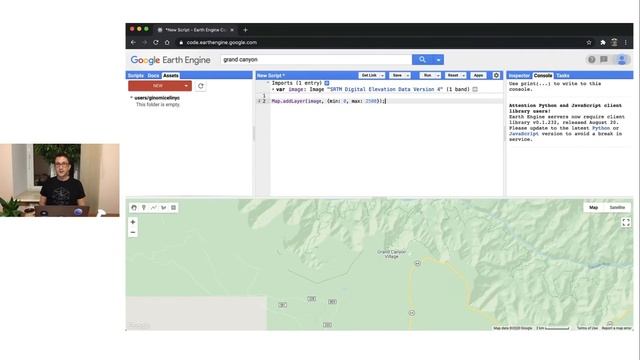Screen dimensions: 640x360
Task: Click the icon after (1 band)
Action: point(475,89)
